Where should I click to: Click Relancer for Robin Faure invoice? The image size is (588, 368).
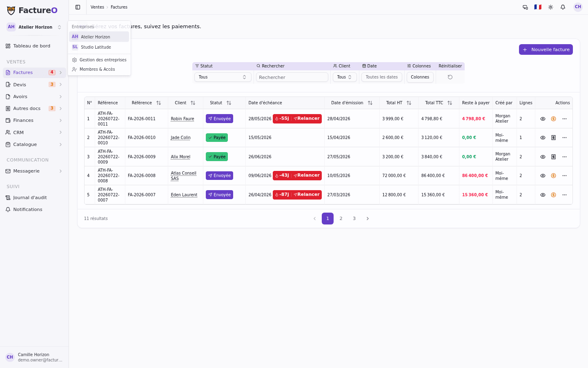(x=307, y=119)
